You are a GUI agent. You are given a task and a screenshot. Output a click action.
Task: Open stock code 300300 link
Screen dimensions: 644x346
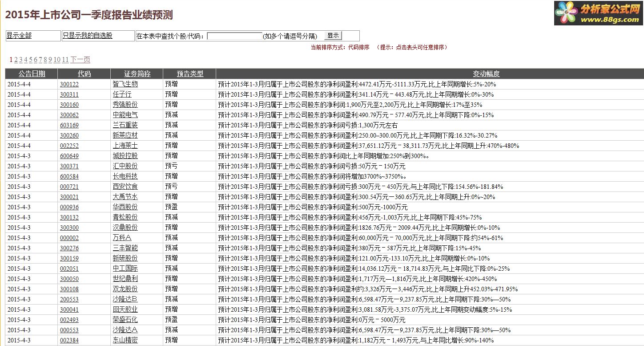pyautogui.click(x=69, y=228)
